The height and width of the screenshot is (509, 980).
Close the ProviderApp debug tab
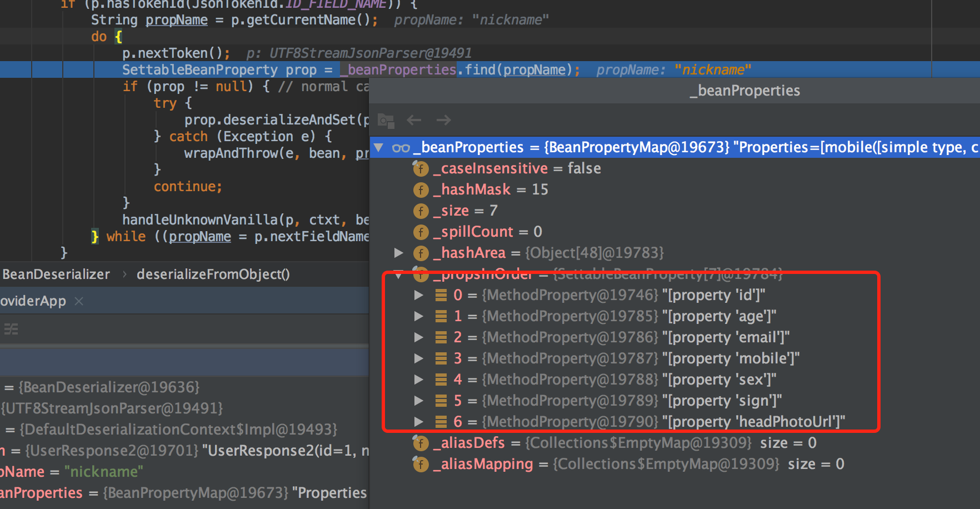[79, 301]
